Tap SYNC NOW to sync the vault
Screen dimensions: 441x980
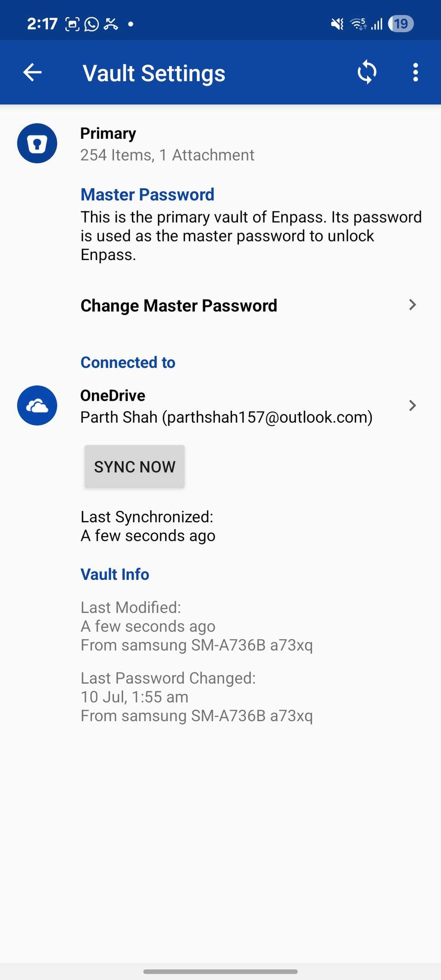pyautogui.click(x=134, y=466)
